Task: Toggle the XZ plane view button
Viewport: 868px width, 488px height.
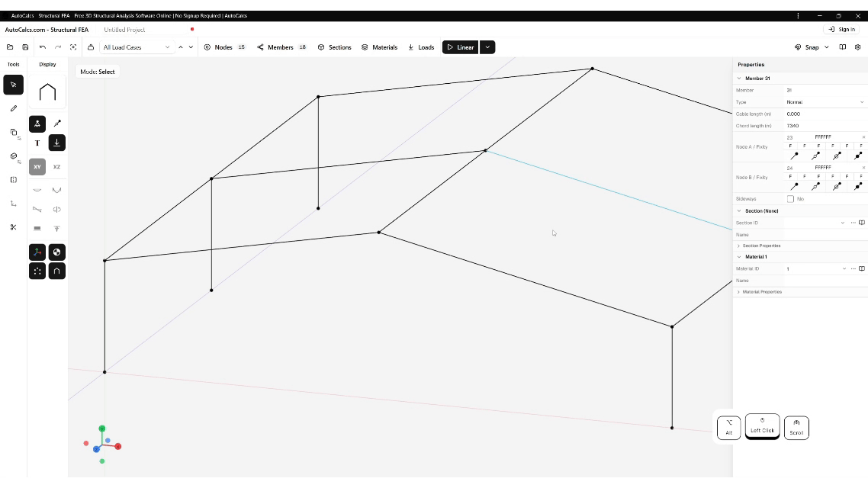Action: point(56,167)
